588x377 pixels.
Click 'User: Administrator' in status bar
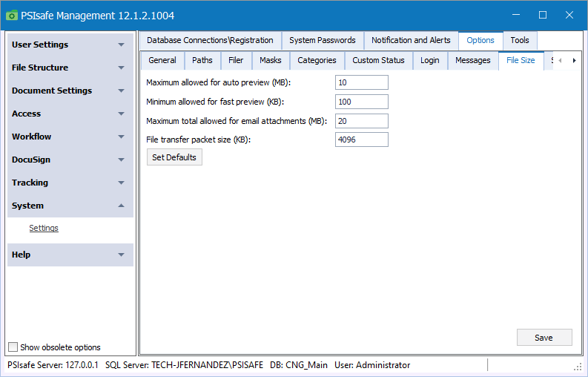(372, 365)
